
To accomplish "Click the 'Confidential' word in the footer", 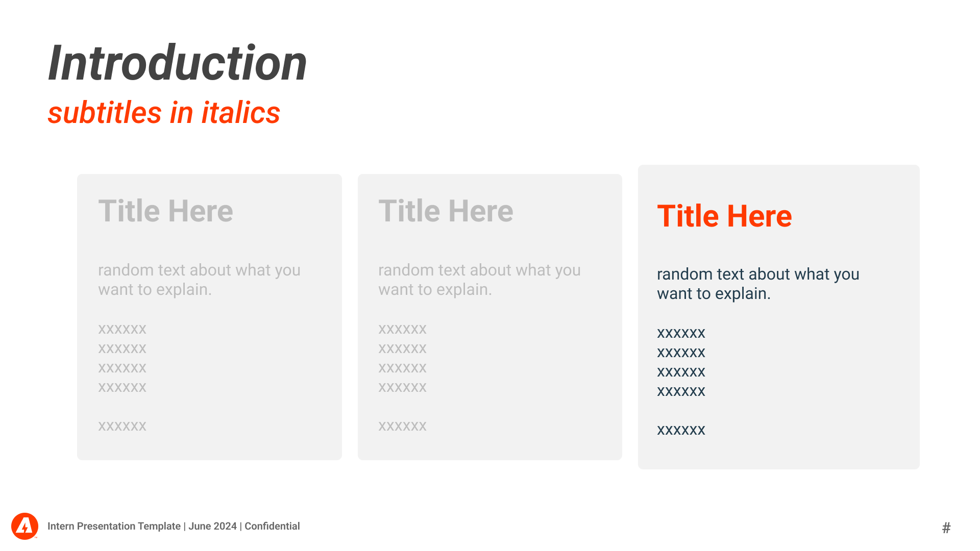I will (272, 526).
